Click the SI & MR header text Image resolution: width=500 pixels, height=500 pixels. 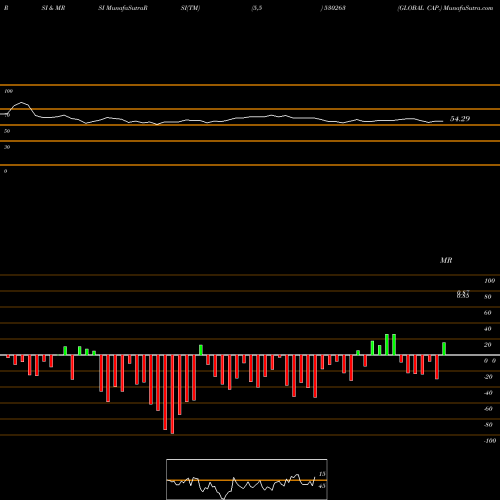tap(53, 8)
